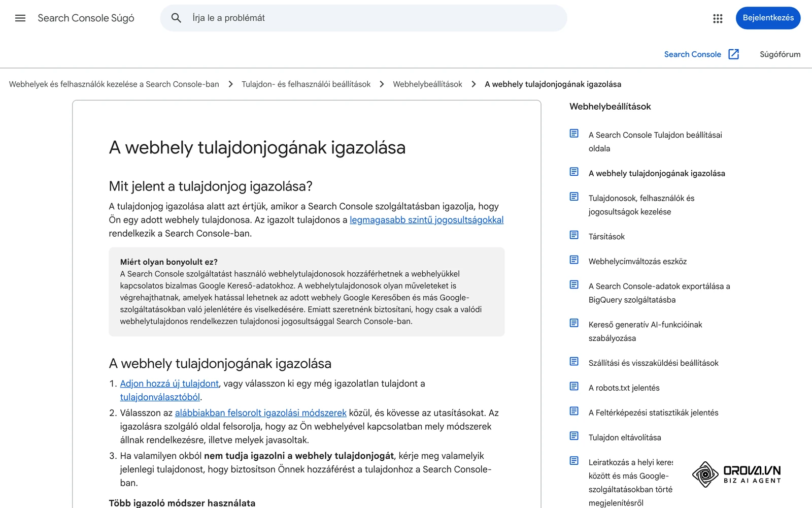Focus the Írja le a problémát search field
Image resolution: width=812 pixels, height=508 pixels.
coord(363,18)
